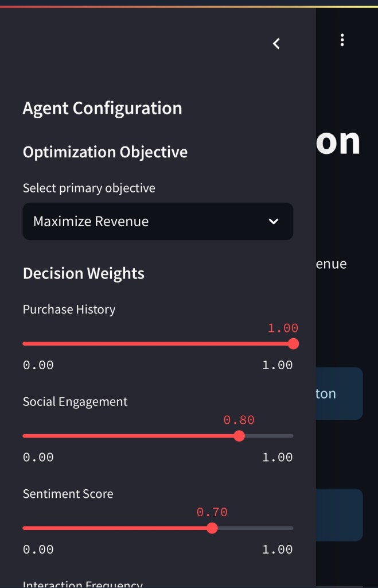Click the Optimization Objective section heading
The width and height of the screenshot is (378, 588).
(105, 152)
